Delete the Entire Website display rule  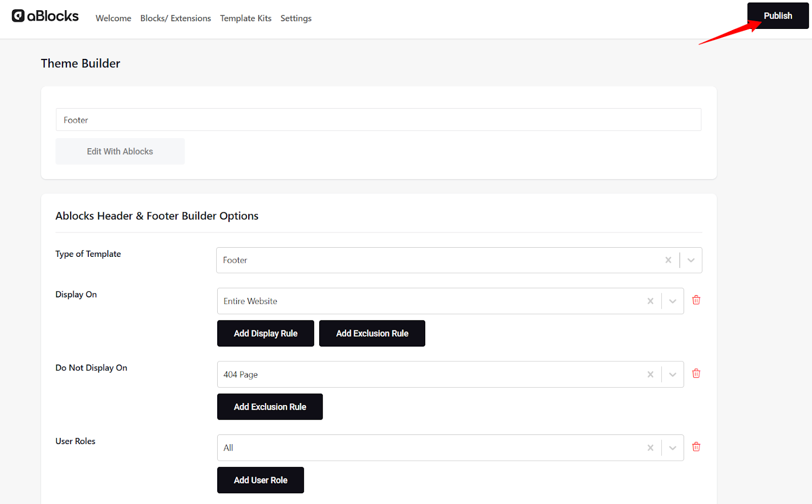696,300
